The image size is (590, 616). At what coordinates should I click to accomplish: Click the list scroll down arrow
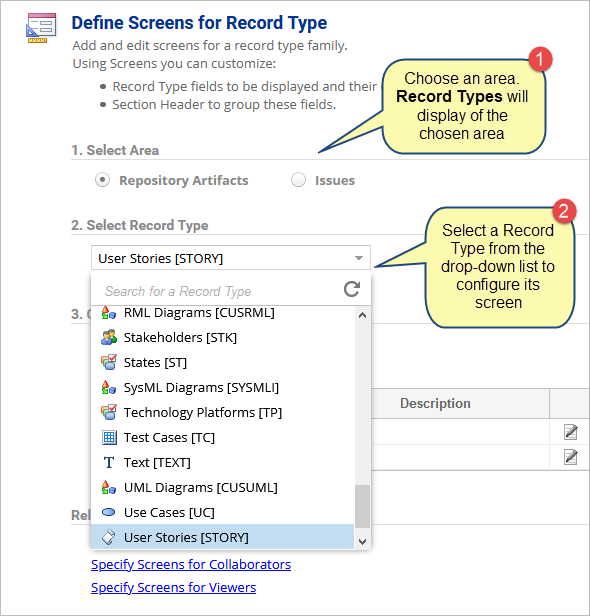coord(363,542)
